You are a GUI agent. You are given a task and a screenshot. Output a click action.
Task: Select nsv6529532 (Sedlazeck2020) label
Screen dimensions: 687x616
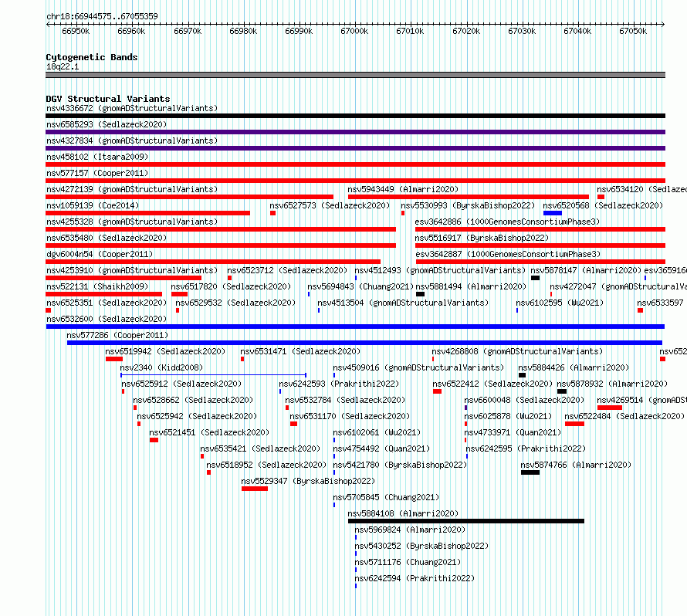pyautogui.click(x=235, y=303)
